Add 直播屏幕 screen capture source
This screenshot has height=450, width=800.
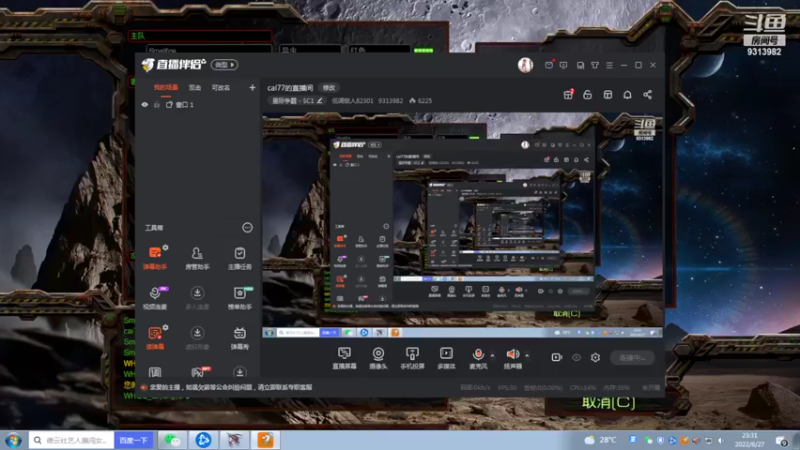(344, 358)
